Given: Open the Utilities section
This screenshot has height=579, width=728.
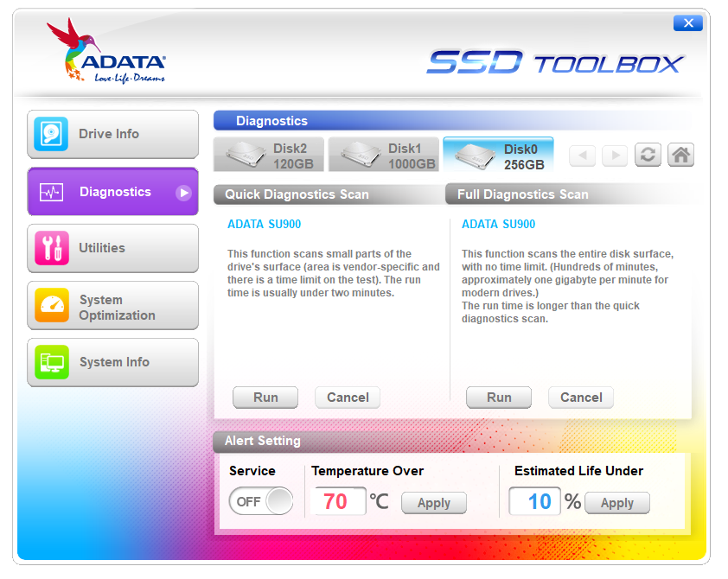Looking at the screenshot, I should [x=112, y=248].
